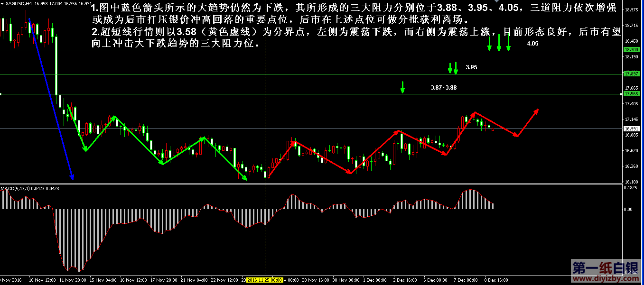Click the triangle icon beside XAGUSD,H4
The height and width of the screenshot is (285, 644).
coord(3,3)
